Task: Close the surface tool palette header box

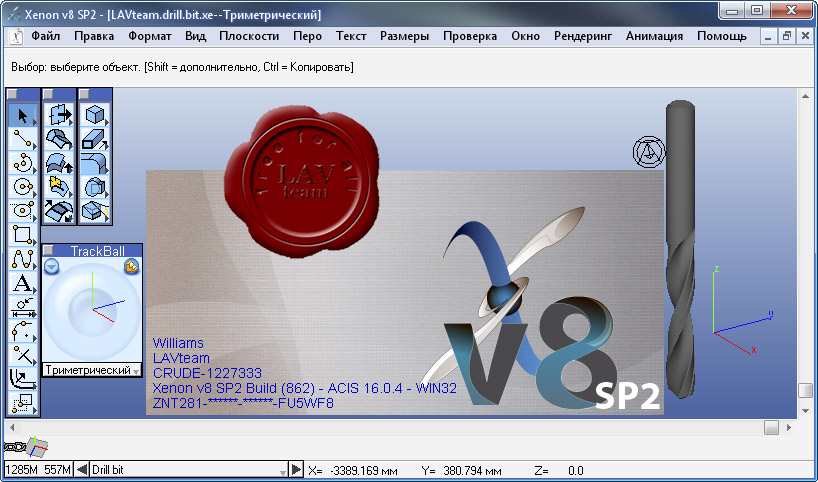Action: (49, 94)
